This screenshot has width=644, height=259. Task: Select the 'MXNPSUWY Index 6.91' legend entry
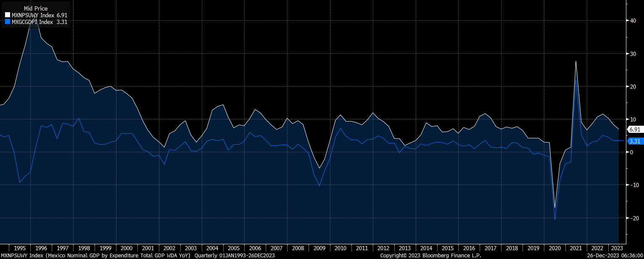coord(36,15)
